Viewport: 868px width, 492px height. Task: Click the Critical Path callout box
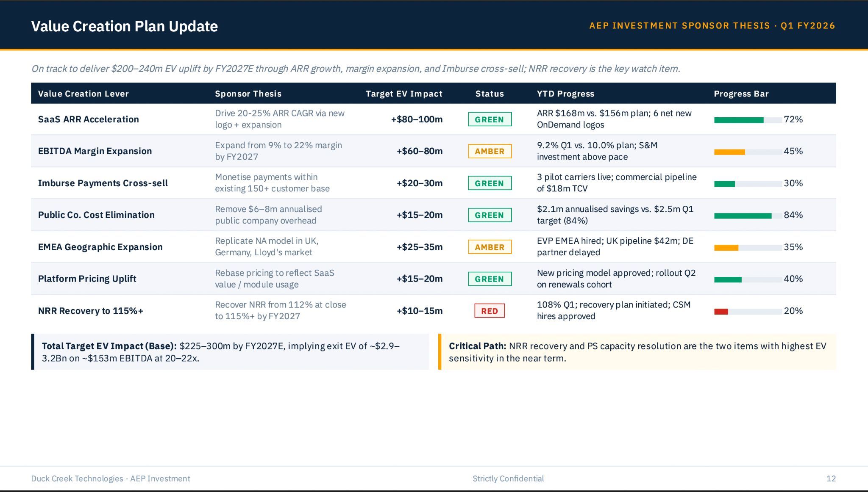637,352
